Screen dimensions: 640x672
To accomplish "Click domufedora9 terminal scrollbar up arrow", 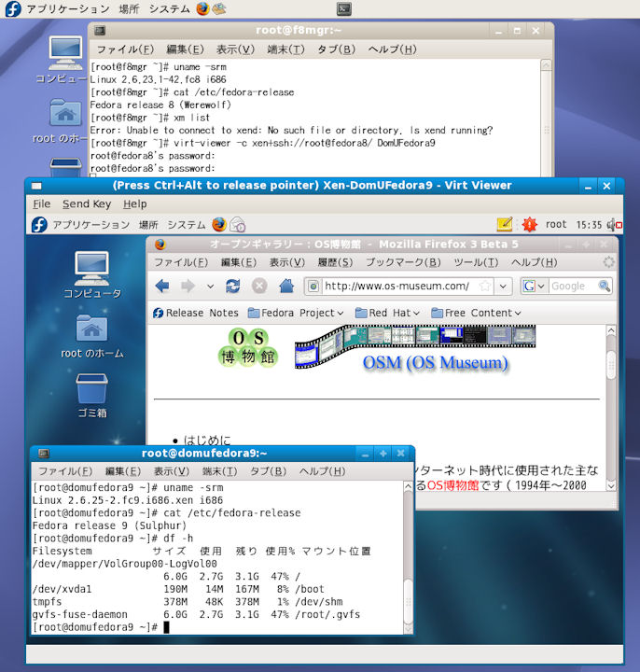I will click(408, 486).
